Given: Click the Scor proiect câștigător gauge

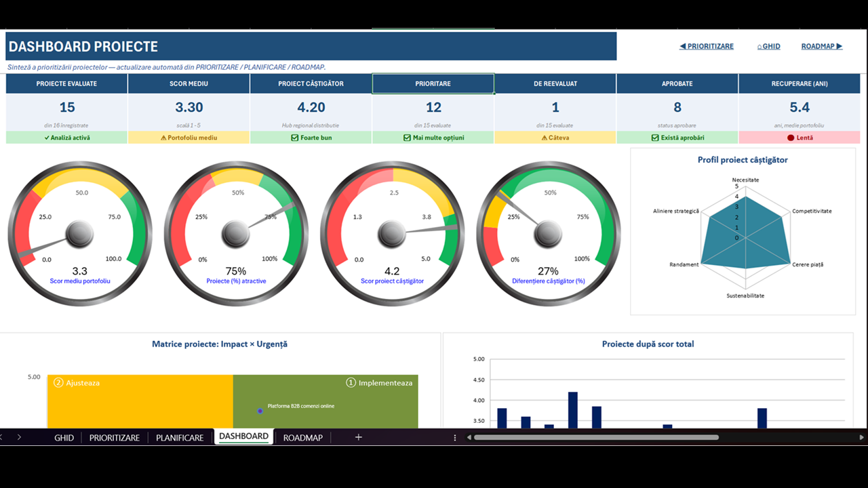Looking at the screenshot, I should pos(392,234).
